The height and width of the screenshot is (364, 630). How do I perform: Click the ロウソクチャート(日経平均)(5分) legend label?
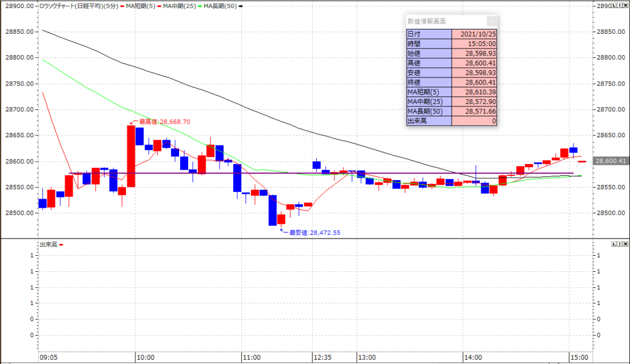[80, 6]
